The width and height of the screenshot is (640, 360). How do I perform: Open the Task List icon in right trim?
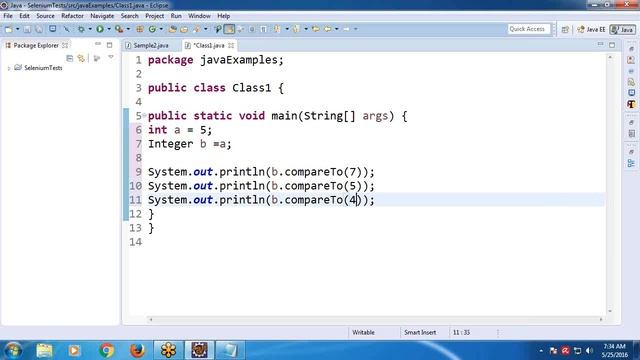(x=631, y=133)
